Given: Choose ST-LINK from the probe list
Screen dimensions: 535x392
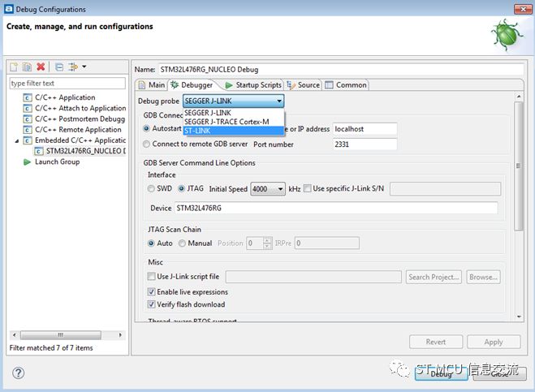Looking at the screenshot, I should [234, 131].
